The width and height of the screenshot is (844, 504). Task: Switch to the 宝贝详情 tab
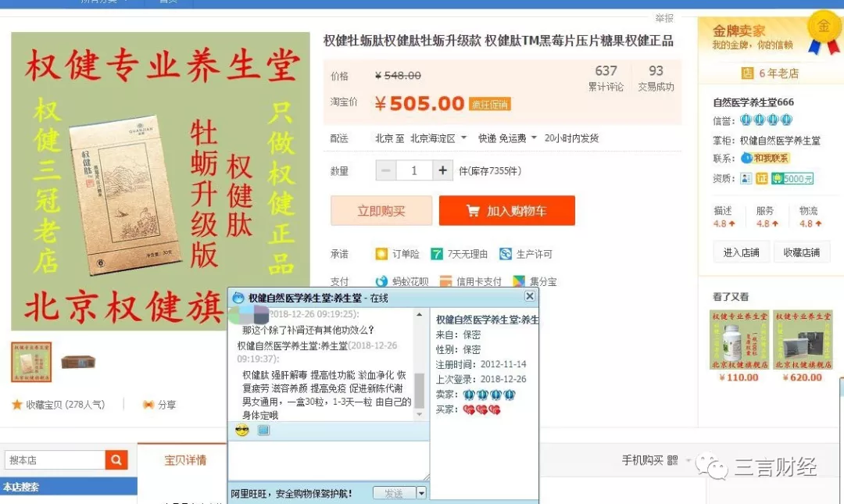(x=185, y=460)
